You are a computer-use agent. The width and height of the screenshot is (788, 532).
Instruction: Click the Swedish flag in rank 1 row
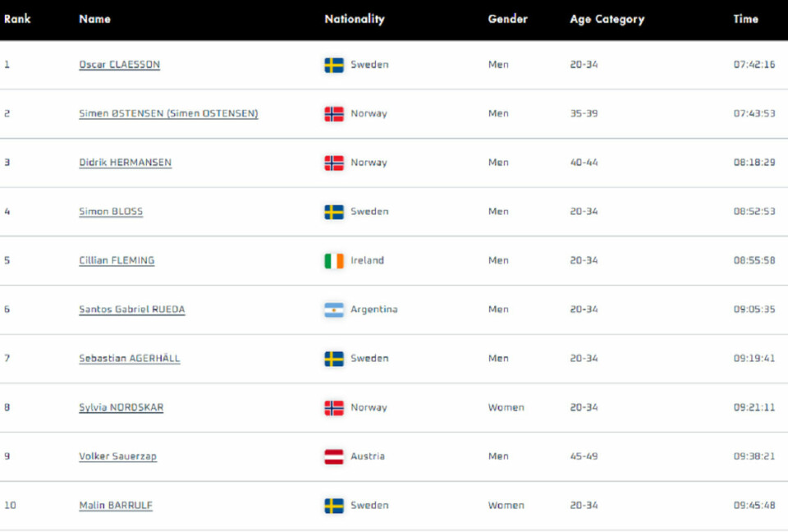(334, 66)
